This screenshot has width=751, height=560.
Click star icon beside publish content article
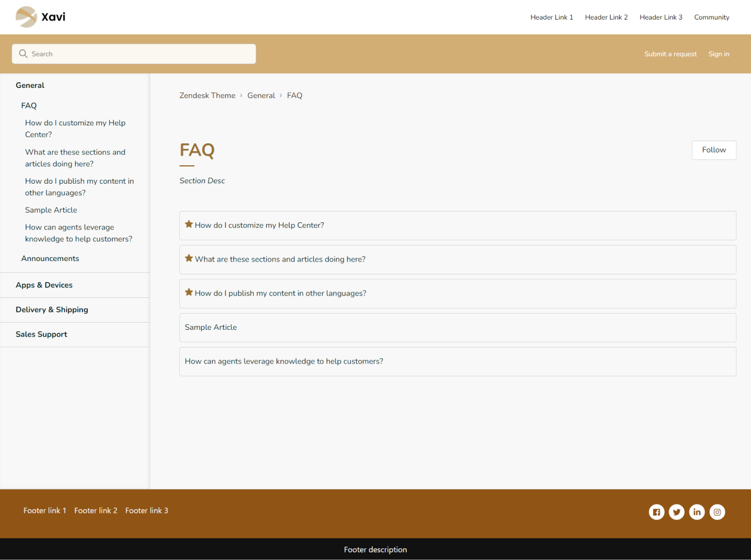[189, 292]
